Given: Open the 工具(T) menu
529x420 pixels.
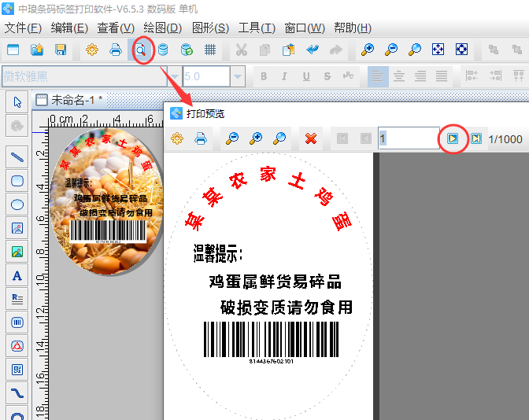Looking at the screenshot, I should [x=257, y=28].
